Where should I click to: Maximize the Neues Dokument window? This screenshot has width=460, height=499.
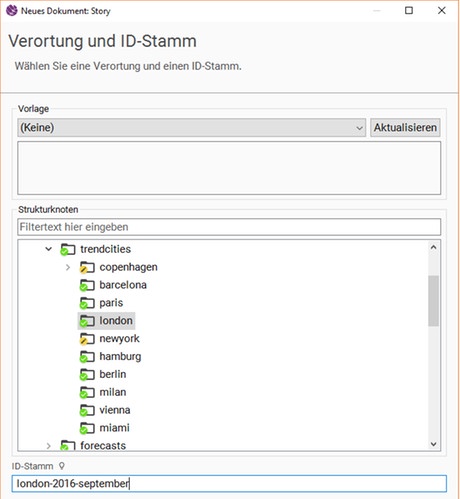point(409,11)
